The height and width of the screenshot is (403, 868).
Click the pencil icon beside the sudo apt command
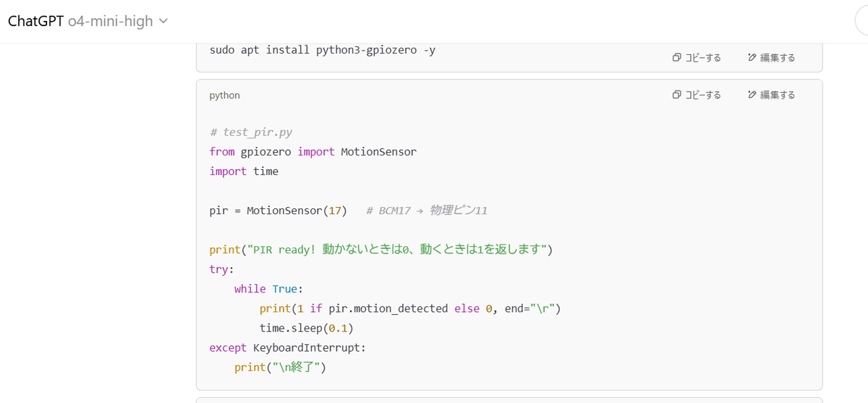coord(752,58)
